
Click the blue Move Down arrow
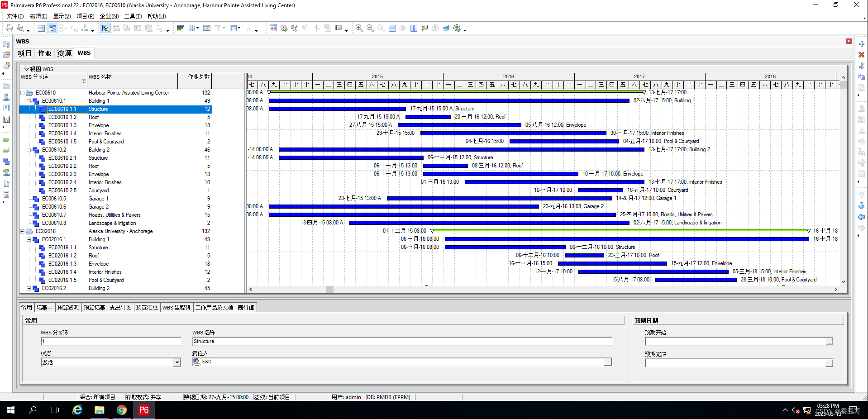(862, 206)
